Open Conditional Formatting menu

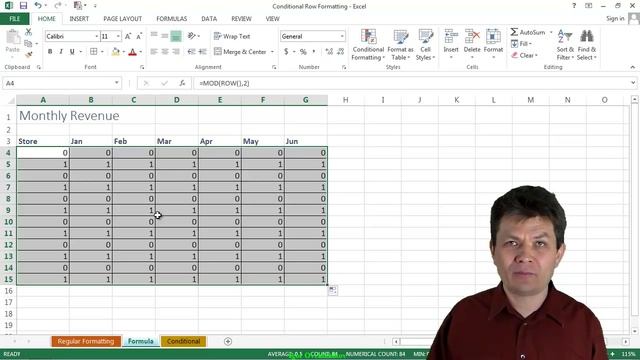coord(368,45)
